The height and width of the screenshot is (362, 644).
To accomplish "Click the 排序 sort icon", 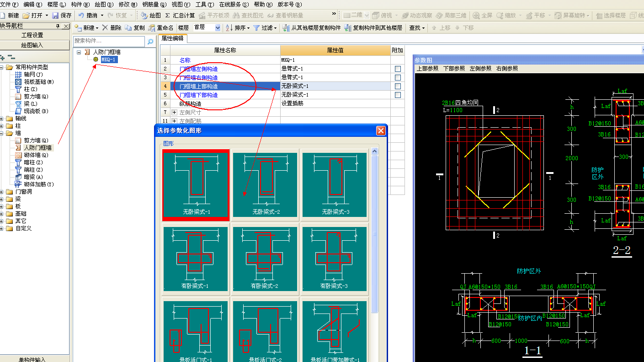I will coord(229,27).
